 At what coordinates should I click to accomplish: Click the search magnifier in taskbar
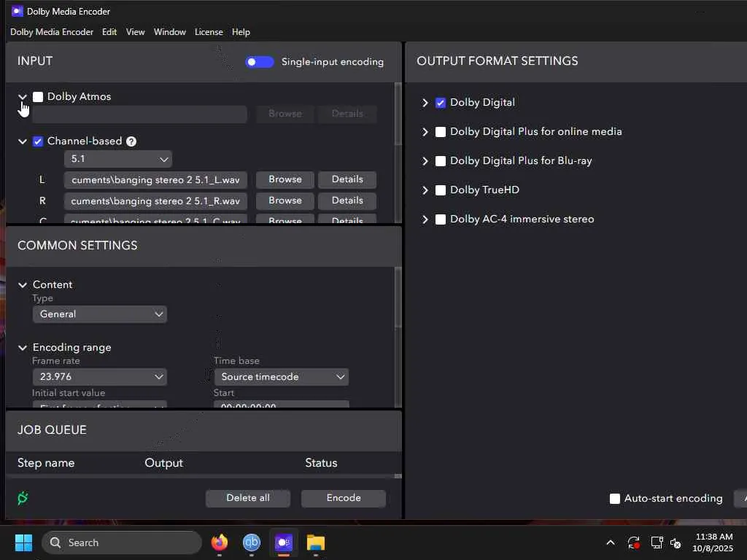pyautogui.click(x=55, y=542)
